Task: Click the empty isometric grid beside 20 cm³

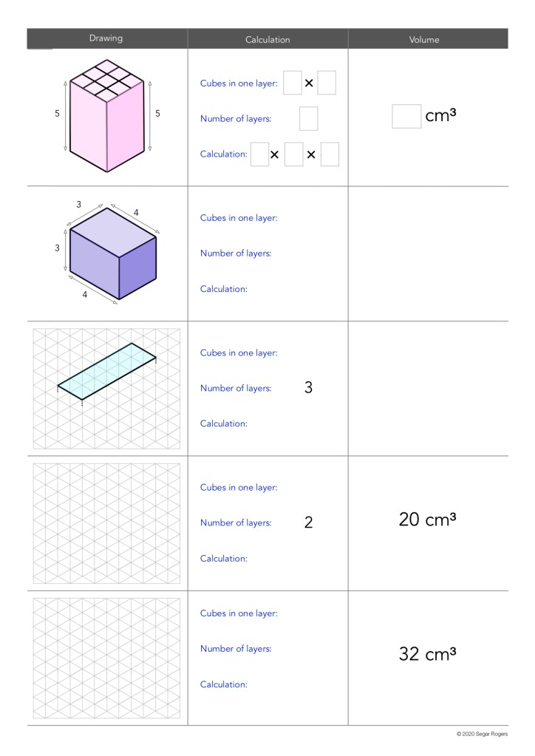Action: pos(107,523)
